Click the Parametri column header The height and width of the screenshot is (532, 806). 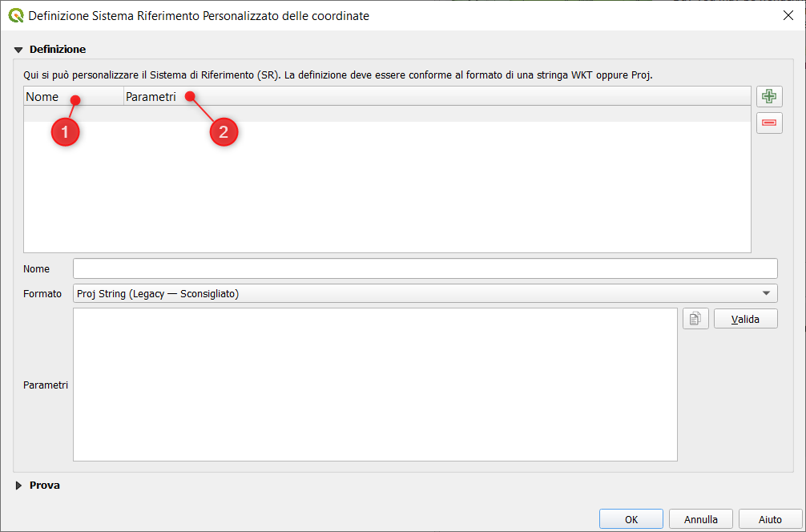[151, 97]
